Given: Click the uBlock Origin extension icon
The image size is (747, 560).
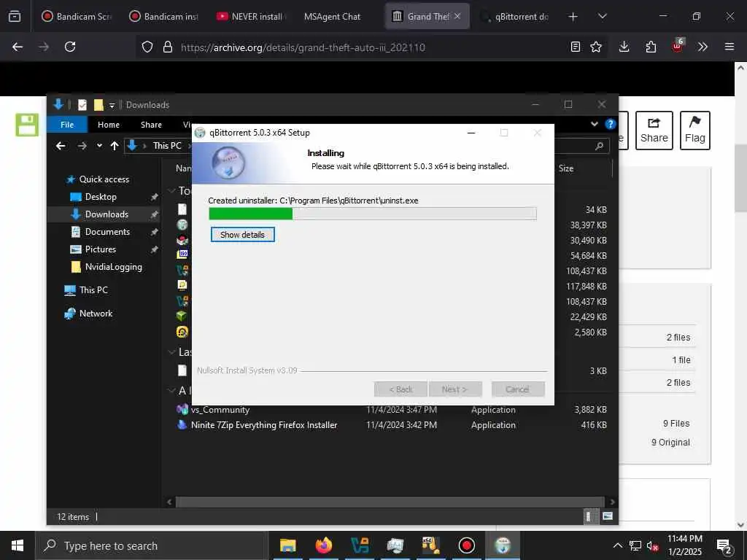Looking at the screenshot, I should tap(678, 46).
